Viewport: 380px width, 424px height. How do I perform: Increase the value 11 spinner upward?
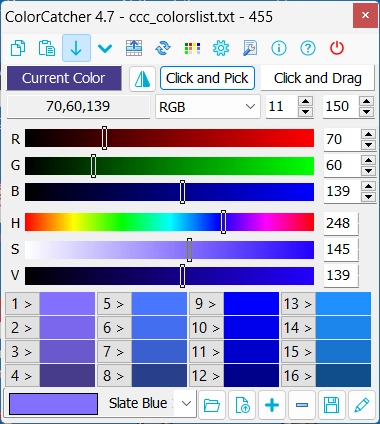(x=305, y=101)
